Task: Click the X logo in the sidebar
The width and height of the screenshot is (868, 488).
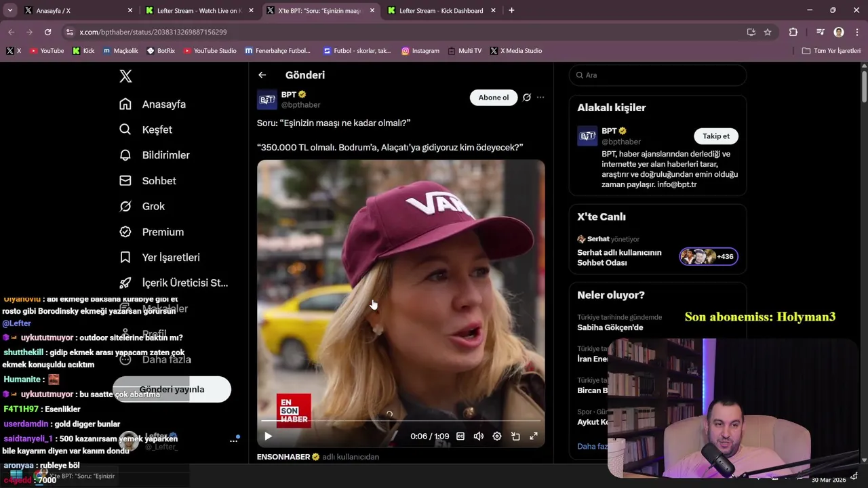Action: (x=125, y=77)
